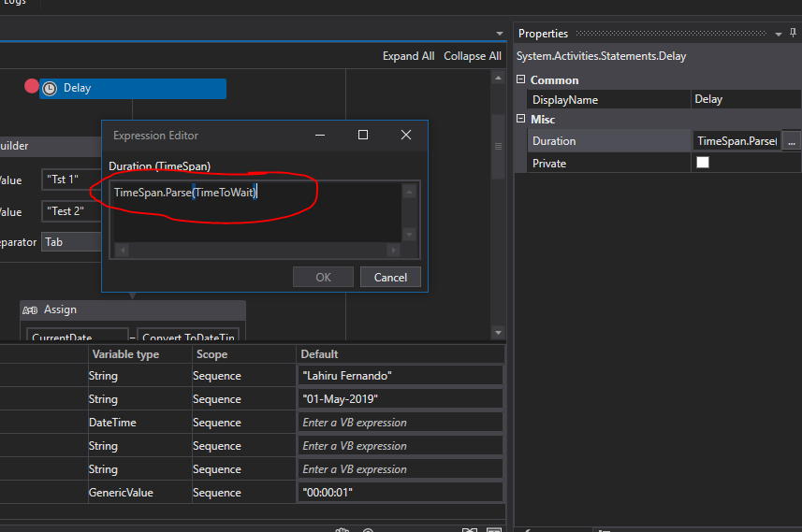Open the Duration ellipsis expression editor button
Viewport: 802px width, 532px height.
[x=792, y=141]
